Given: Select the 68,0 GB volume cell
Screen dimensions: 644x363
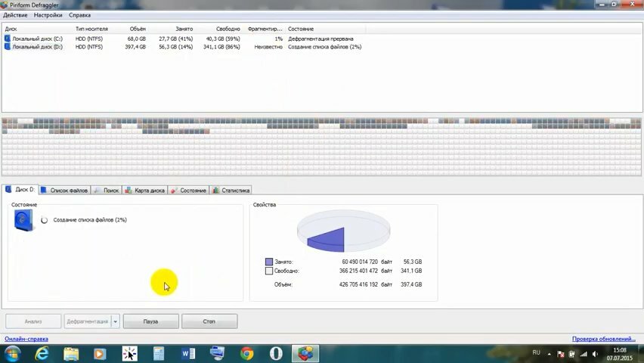Looking at the screenshot, I should tap(136, 39).
